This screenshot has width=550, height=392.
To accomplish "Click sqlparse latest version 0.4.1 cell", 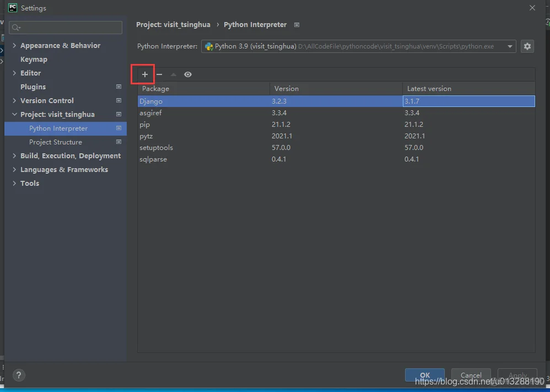I will [x=468, y=159].
